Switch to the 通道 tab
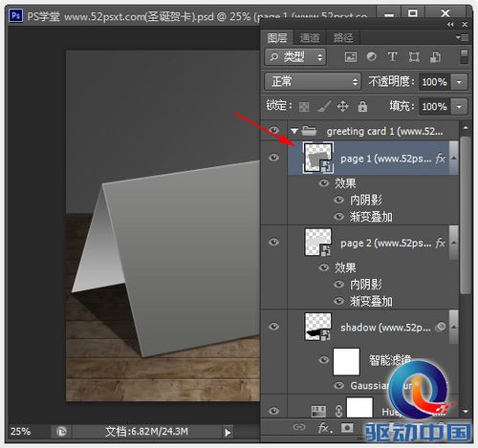This screenshot has width=478, height=448. tap(310, 38)
